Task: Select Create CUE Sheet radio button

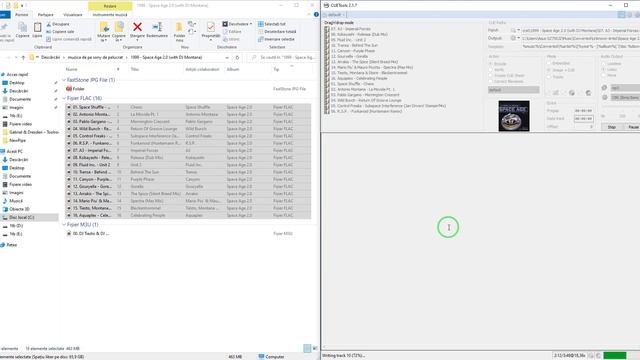Action: (491, 76)
